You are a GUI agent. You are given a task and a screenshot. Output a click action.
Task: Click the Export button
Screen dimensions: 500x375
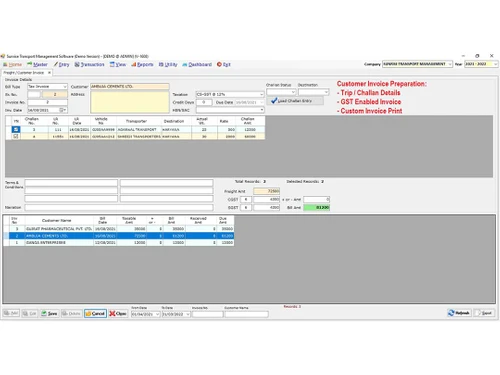(x=484, y=313)
